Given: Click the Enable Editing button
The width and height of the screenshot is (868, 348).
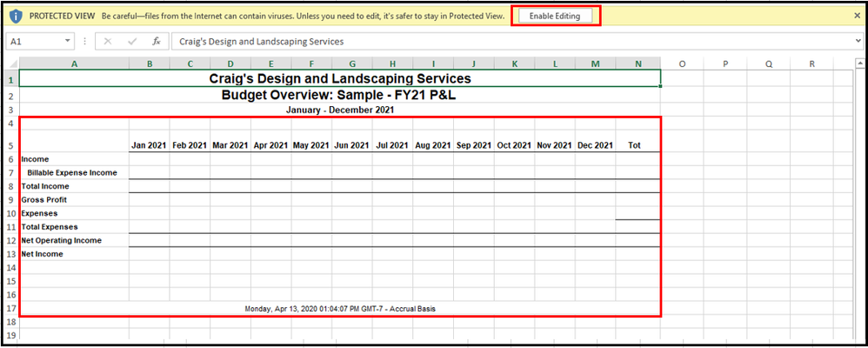Looking at the screenshot, I should [x=555, y=16].
